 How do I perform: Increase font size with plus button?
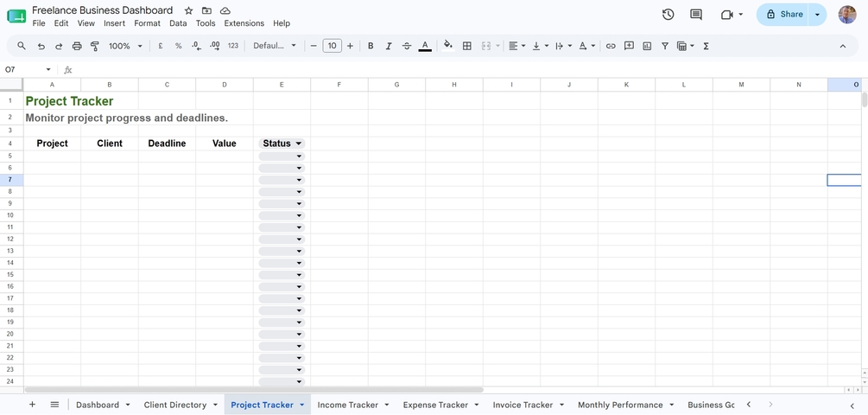click(x=350, y=46)
